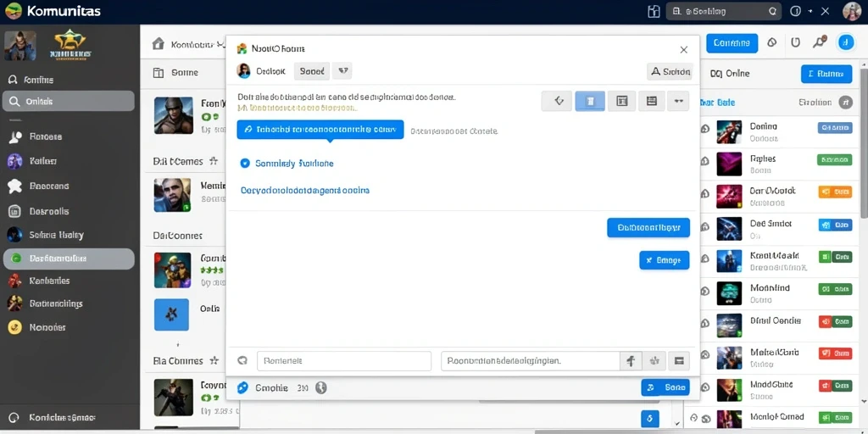This screenshot has width=868, height=434.
Task: Select the highlighted green-dot item in the left sidebar
Action: coord(69,259)
